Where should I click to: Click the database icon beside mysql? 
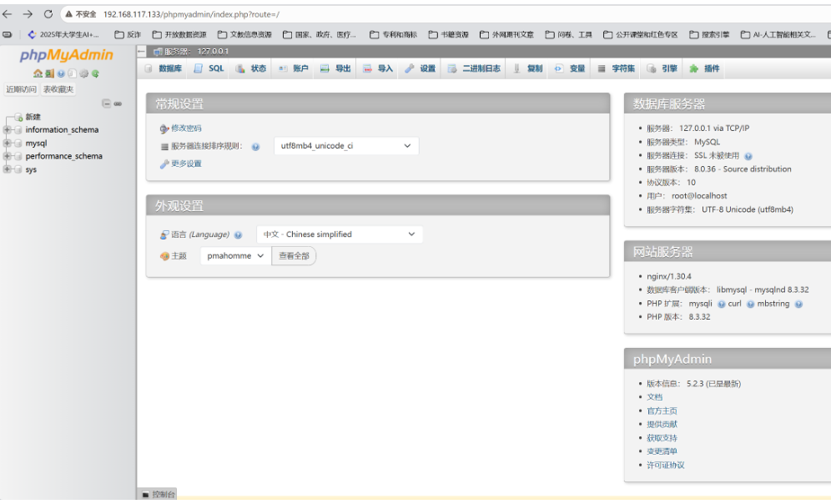pyautogui.click(x=18, y=143)
